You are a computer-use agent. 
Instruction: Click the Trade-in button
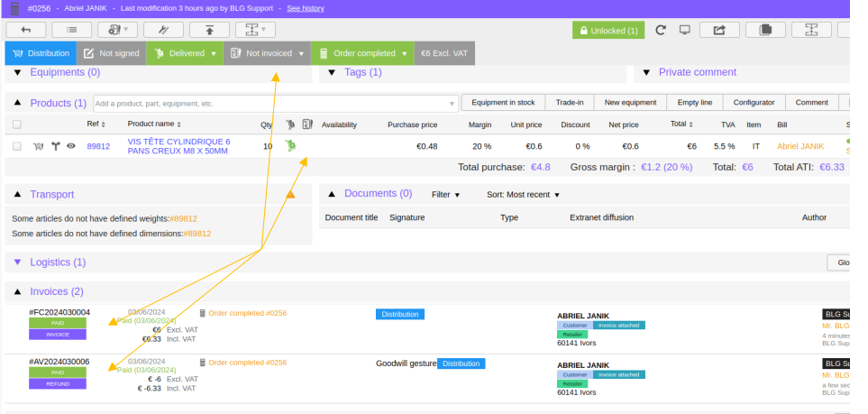[570, 103]
